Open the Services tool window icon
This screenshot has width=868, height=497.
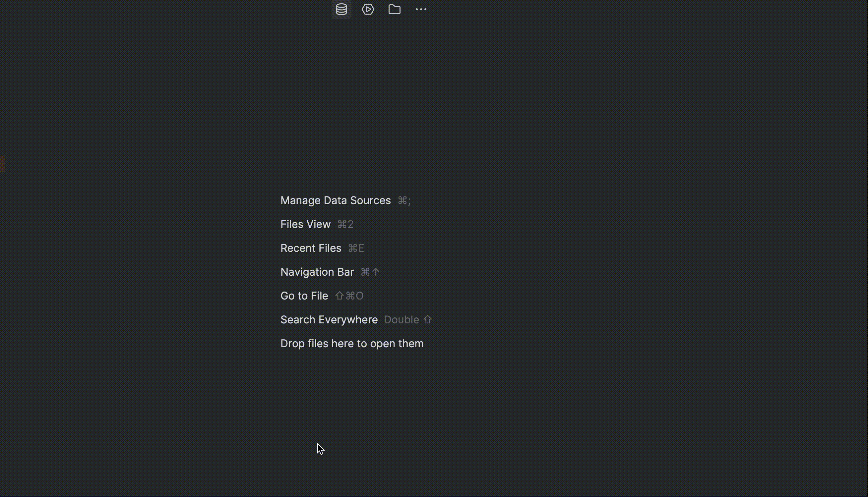pyautogui.click(x=368, y=10)
